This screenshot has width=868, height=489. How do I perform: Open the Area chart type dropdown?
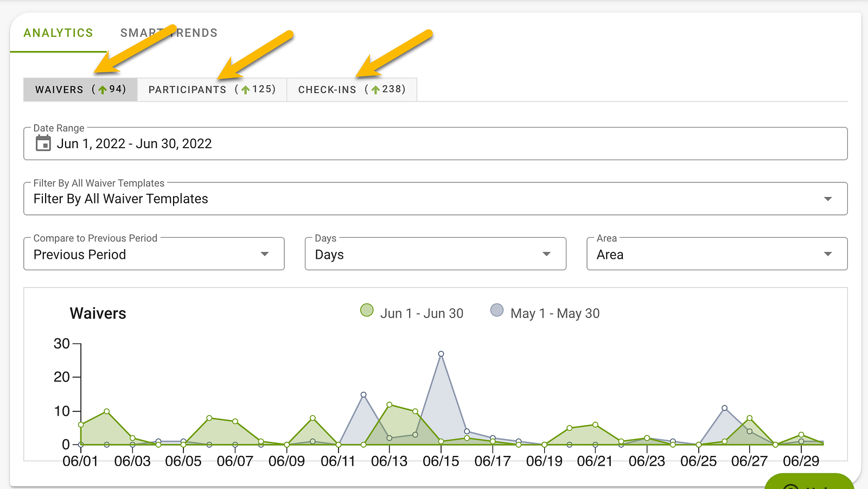717,253
